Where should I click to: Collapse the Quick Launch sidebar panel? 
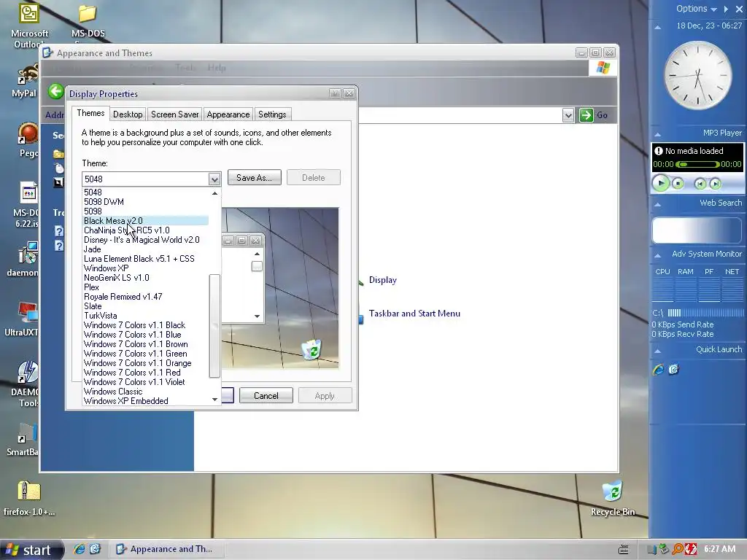657,351
